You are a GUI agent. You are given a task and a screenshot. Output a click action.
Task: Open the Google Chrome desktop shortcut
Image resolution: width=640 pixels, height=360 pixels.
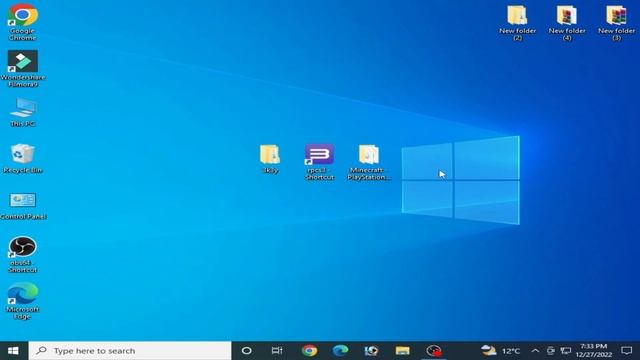pos(23,22)
